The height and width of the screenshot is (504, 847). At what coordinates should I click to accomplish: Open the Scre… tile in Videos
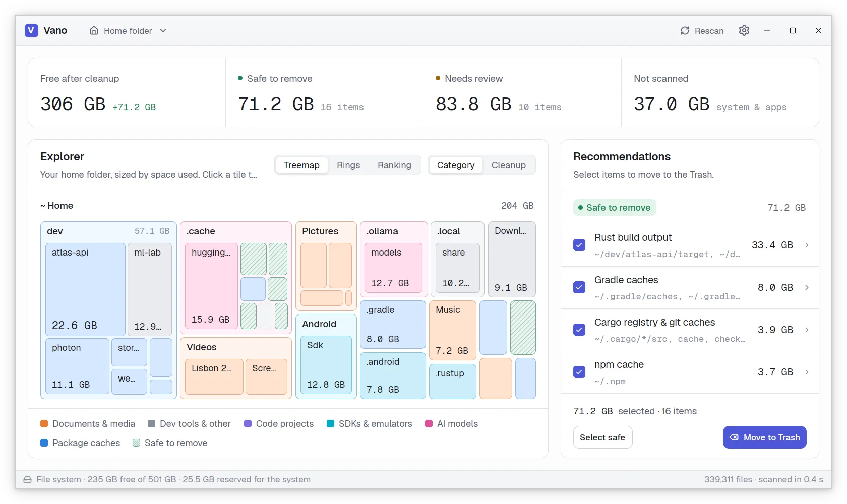pos(266,376)
